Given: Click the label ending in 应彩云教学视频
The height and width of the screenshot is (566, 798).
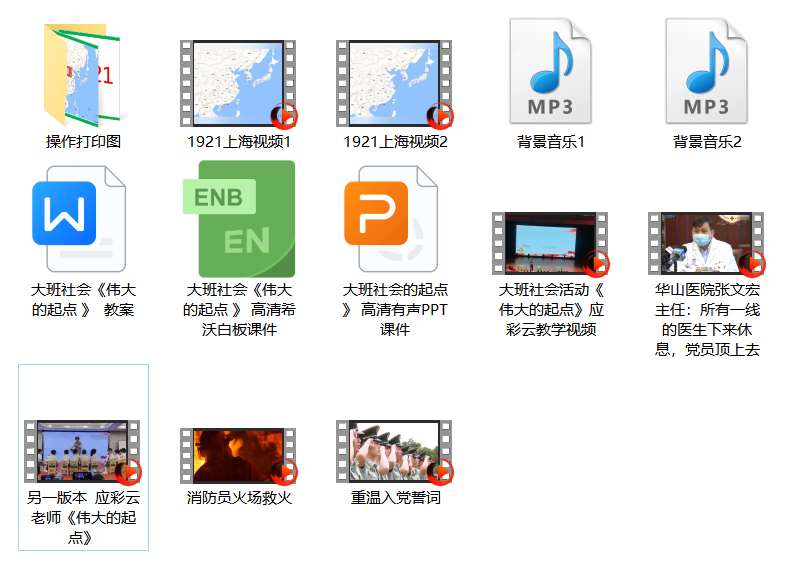Looking at the screenshot, I should coord(551,309).
